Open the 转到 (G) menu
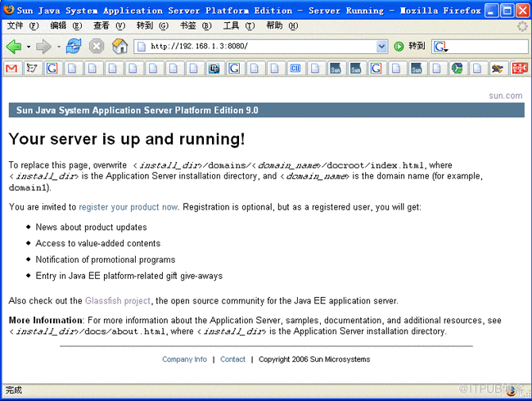 pos(152,25)
